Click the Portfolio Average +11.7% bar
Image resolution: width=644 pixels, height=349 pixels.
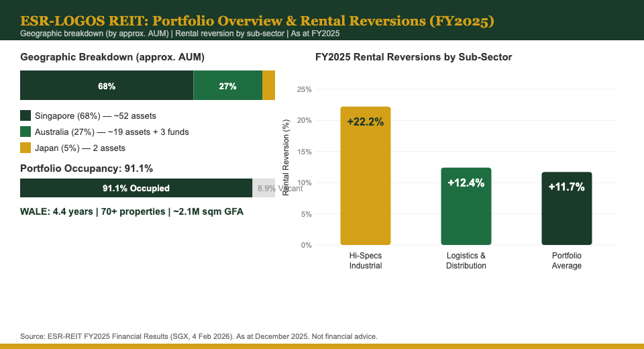tap(567, 209)
